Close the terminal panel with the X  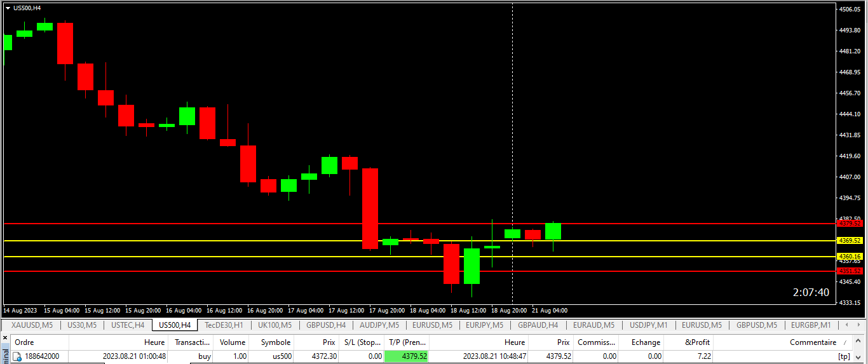5,338
